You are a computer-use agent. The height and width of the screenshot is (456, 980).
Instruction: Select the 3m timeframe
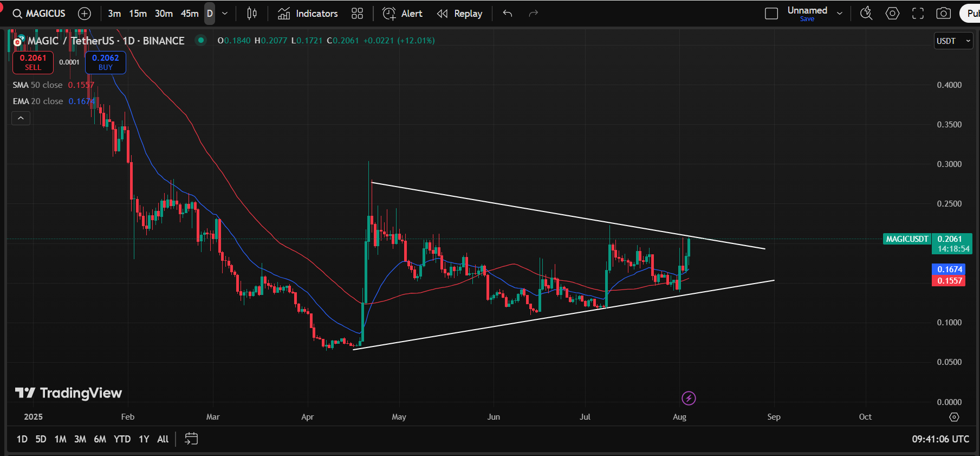114,14
